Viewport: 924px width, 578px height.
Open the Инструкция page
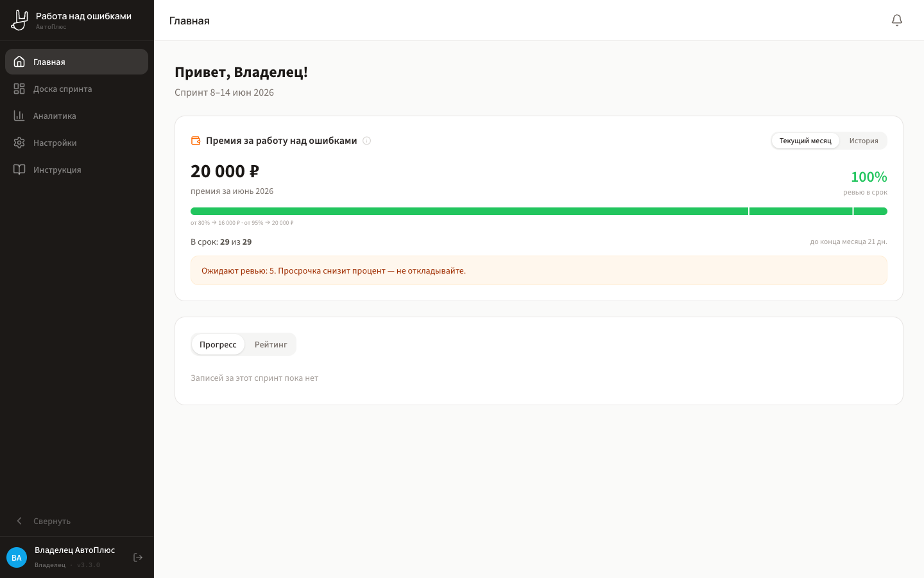coord(76,170)
